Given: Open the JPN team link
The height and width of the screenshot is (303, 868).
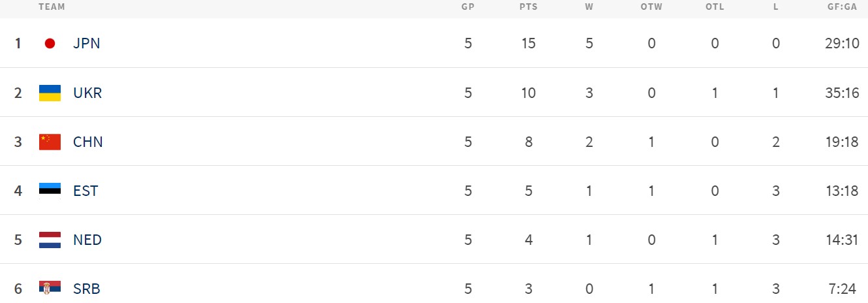Looking at the screenshot, I should click(x=87, y=44).
